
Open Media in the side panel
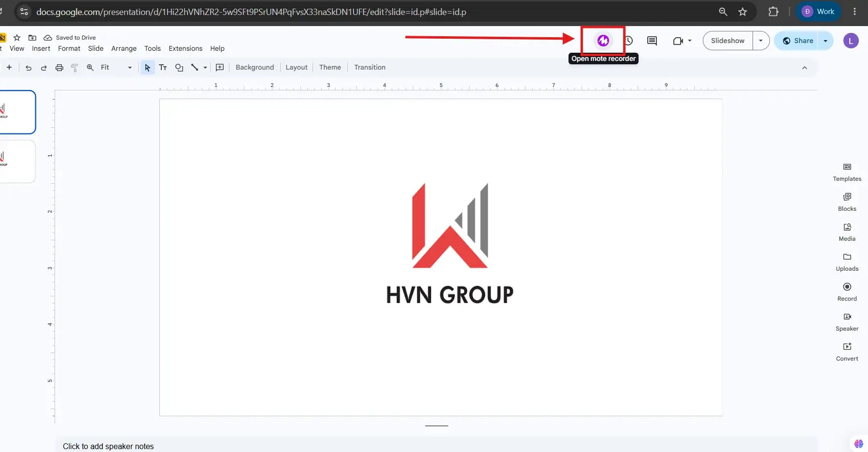[847, 233]
